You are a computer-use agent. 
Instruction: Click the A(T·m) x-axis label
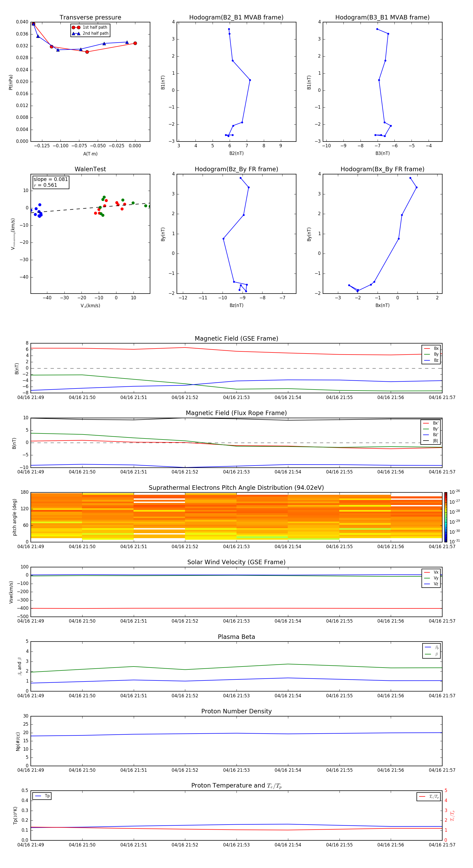(x=90, y=154)
